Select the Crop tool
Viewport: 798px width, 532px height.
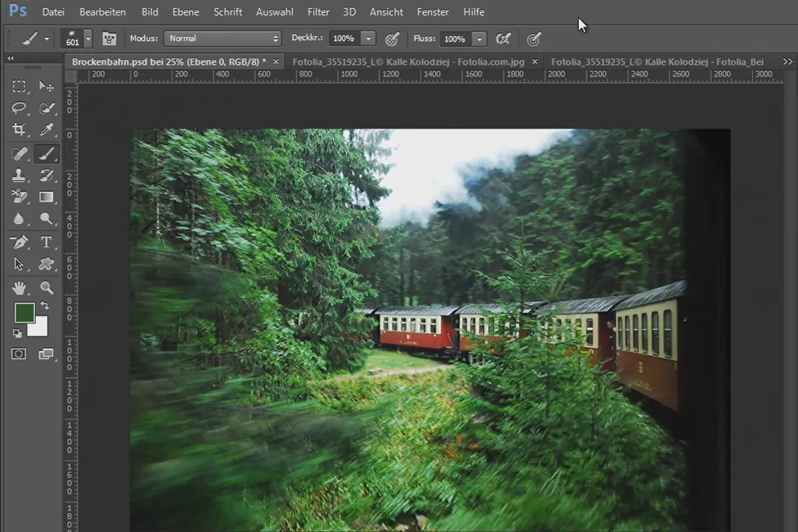coord(19,129)
